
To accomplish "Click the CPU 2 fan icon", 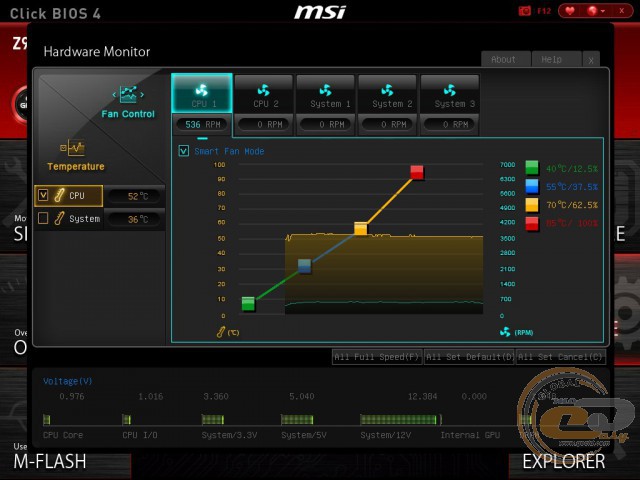I will 264,90.
